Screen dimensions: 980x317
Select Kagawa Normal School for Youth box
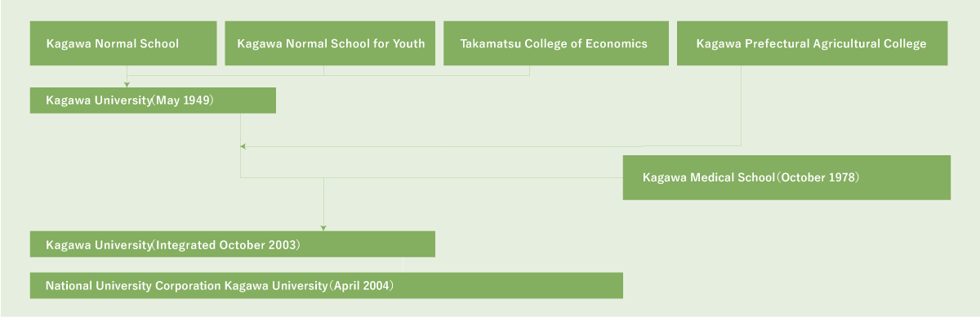pyautogui.click(x=330, y=43)
